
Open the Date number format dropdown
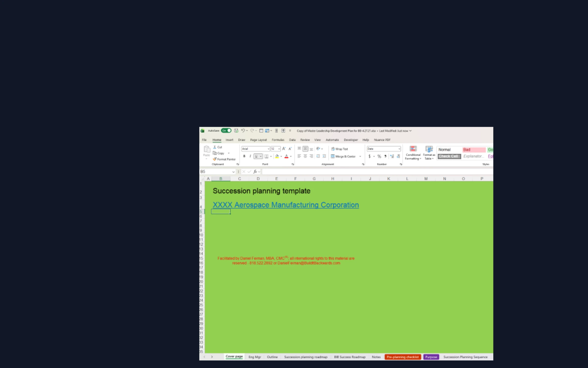pos(399,149)
